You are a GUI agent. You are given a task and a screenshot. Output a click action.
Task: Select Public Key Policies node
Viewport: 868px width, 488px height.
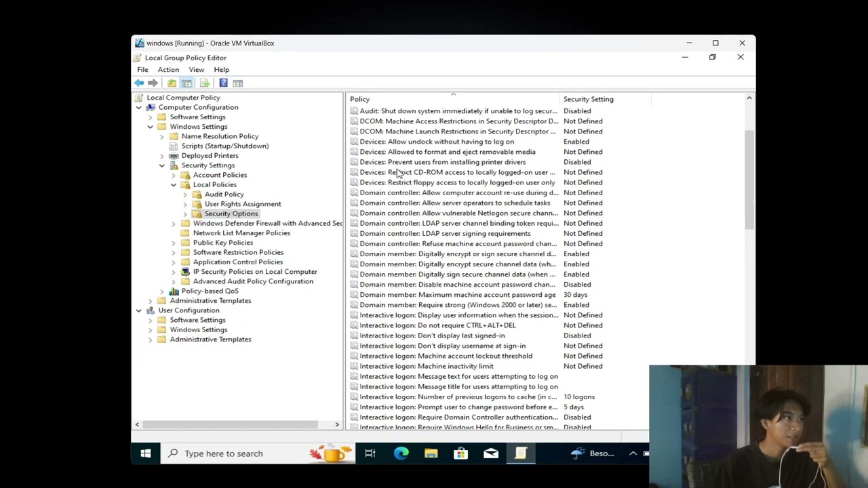[x=223, y=243]
